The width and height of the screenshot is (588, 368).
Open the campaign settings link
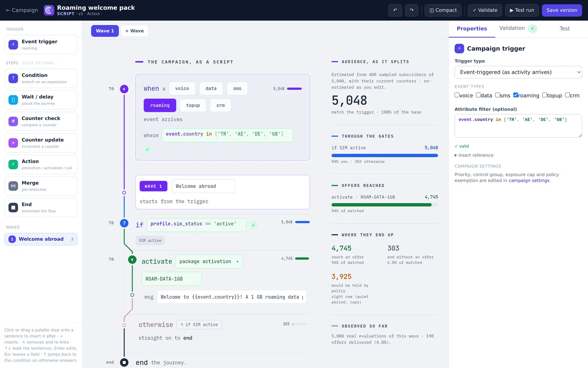point(529,180)
